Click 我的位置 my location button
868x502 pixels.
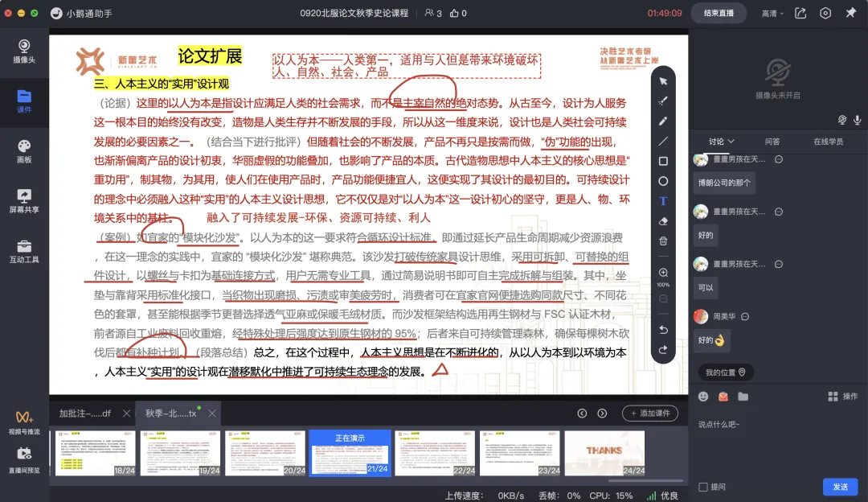point(725,372)
